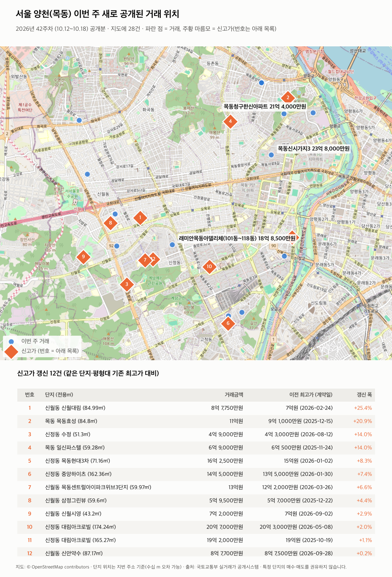The height and width of the screenshot is (577, 392).
Task: Select the 단지 (전용㎡) column header
Action: (59, 395)
